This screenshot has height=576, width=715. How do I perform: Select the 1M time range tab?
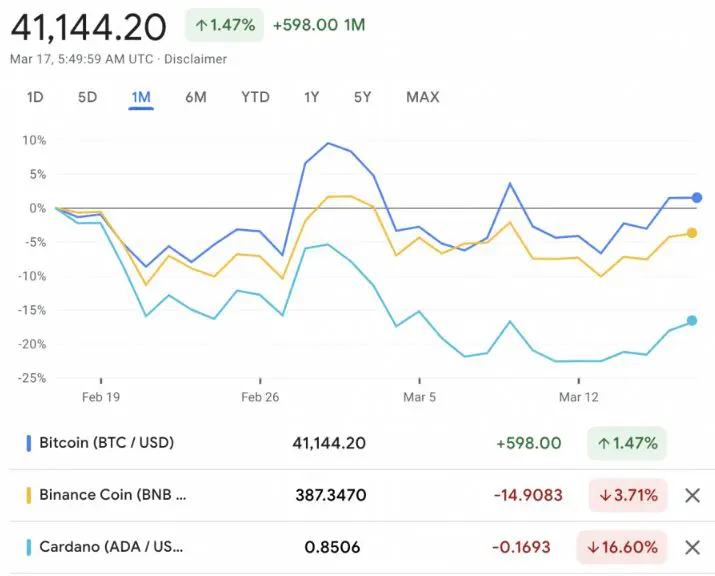(141, 97)
